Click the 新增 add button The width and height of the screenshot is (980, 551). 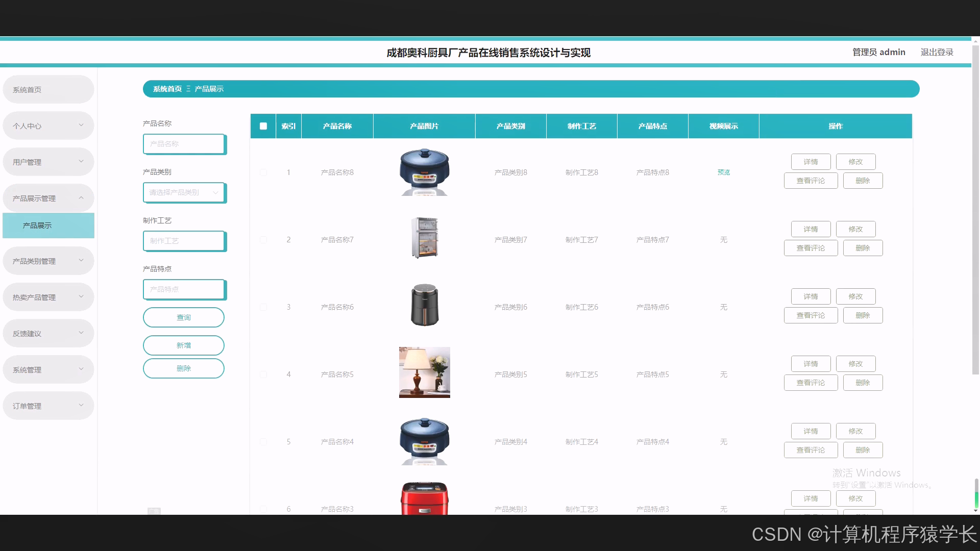(183, 345)
